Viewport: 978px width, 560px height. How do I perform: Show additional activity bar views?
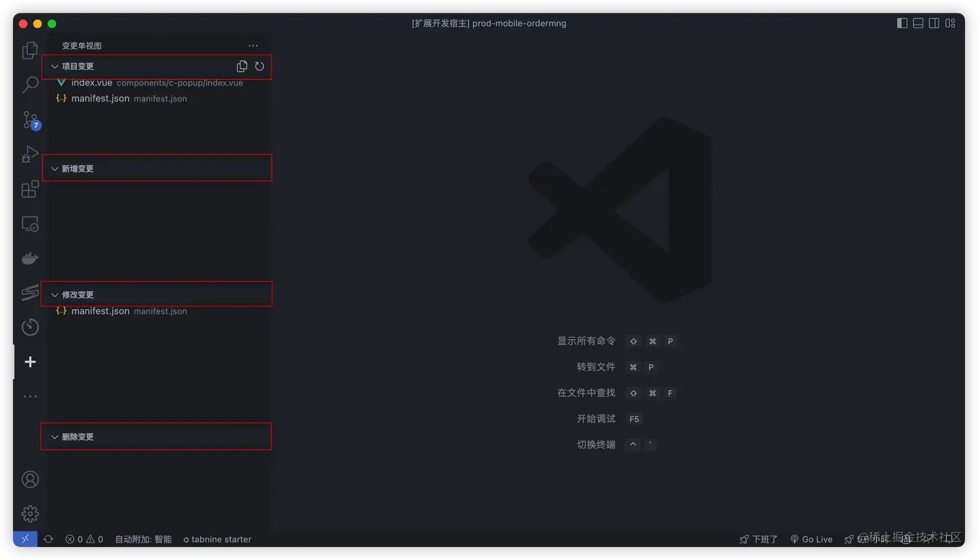[x=30, y=396]
